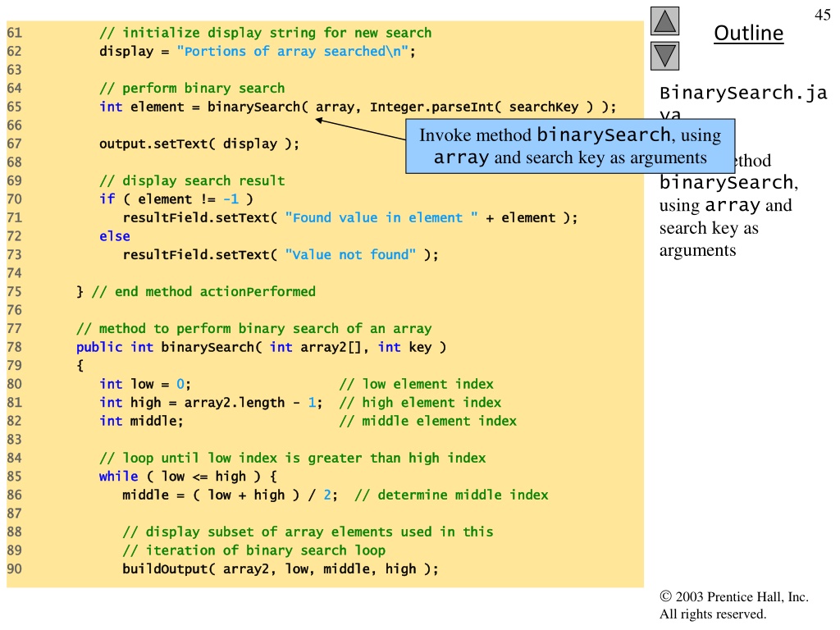Click "output.setText( display );" on line 67
The image size is (840, 630).
199,144
